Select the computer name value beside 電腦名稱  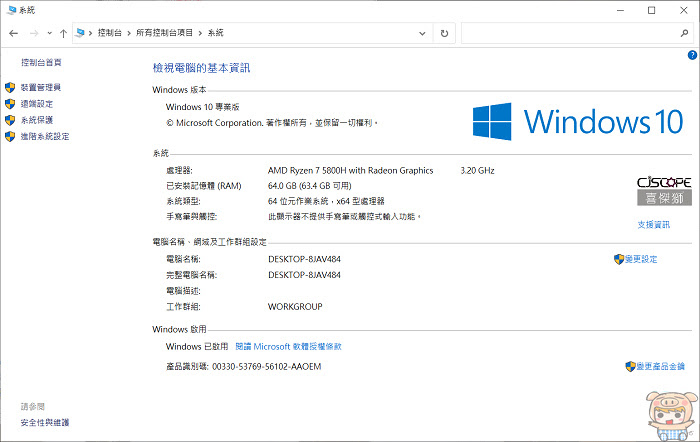304,259
